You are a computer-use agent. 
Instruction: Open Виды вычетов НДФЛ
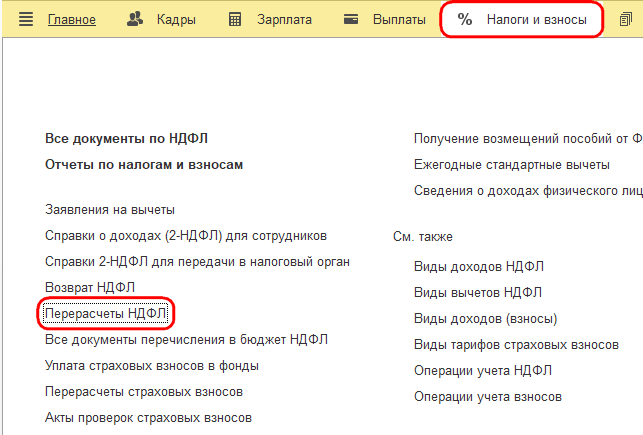[478, 293]
